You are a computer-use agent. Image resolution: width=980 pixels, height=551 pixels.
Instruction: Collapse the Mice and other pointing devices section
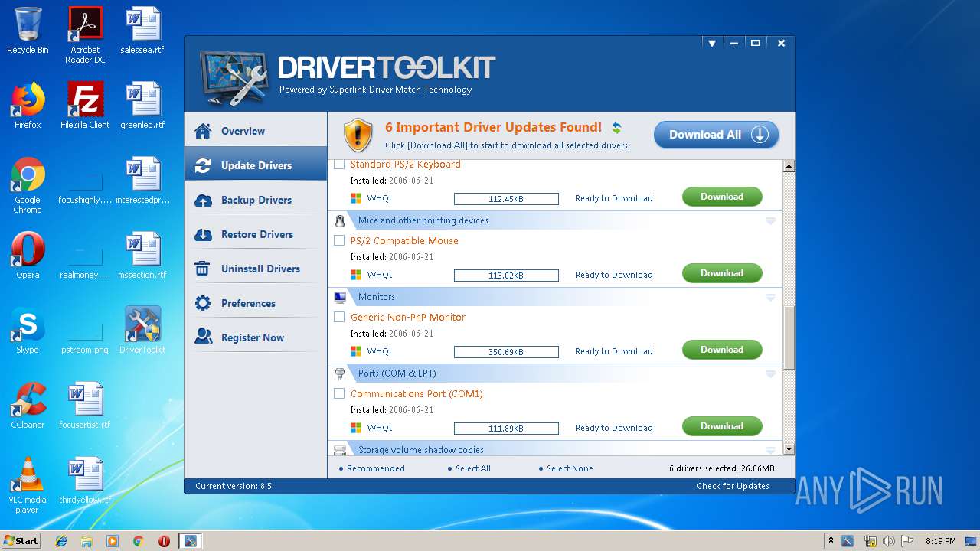pos(770,220)
